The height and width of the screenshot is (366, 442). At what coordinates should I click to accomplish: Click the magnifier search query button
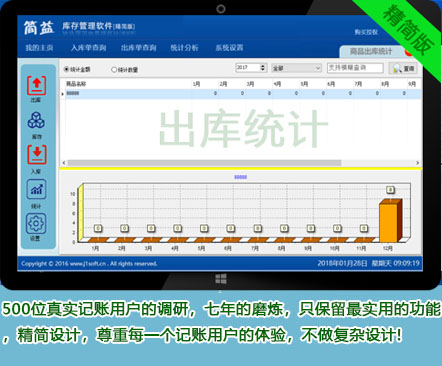click(x=403, y=68)
